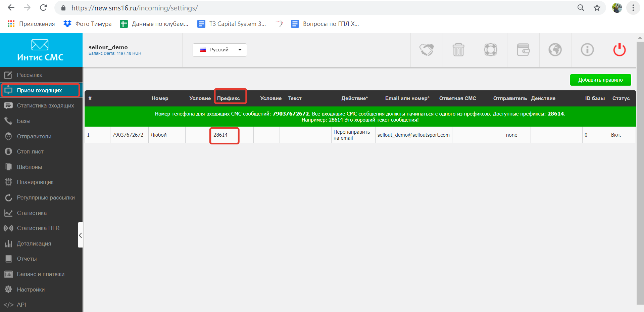Go forward using browser forward arrow
Screen dimensions: 644x312
pyautogui.click(x=27, y=8)
